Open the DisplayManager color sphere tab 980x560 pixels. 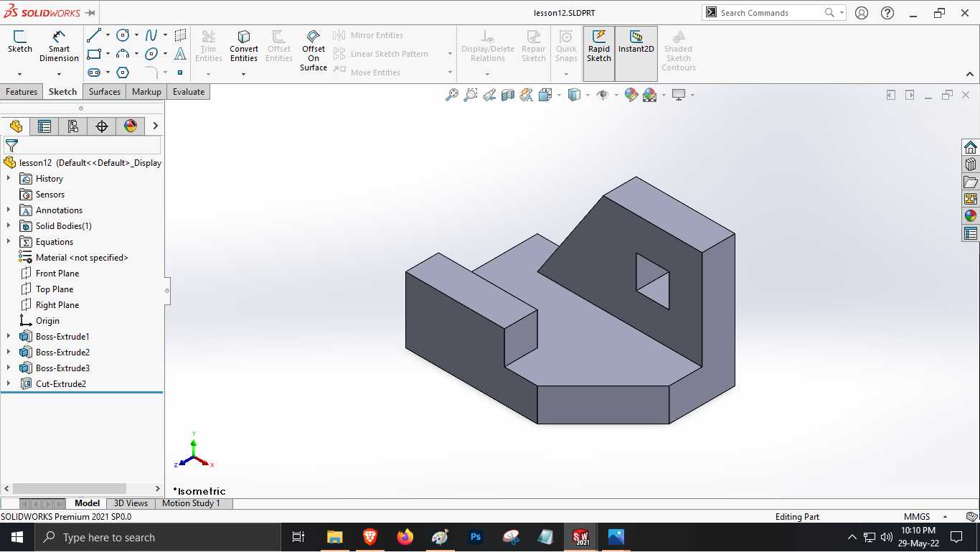(x=131, y=126)
